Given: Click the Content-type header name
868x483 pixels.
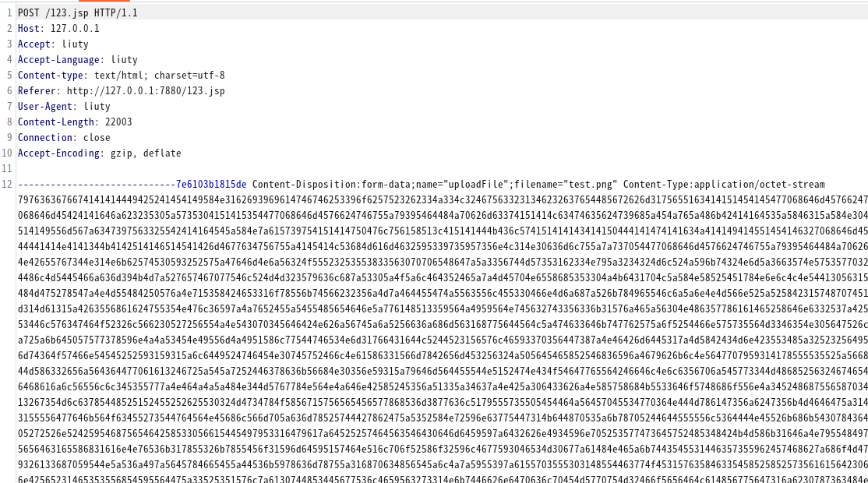Looking at the screenshot, I should pyautogui.click(x=51, y=76).
